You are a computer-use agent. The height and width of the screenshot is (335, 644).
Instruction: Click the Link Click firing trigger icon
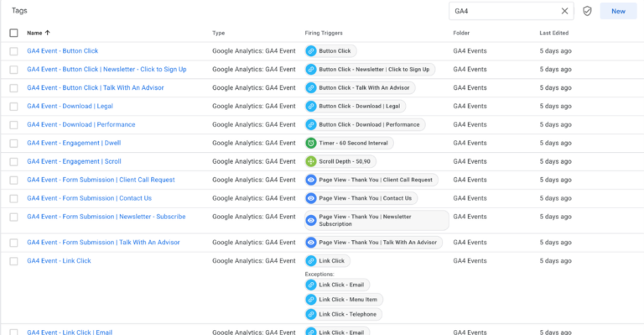click(x=311, y=260)
